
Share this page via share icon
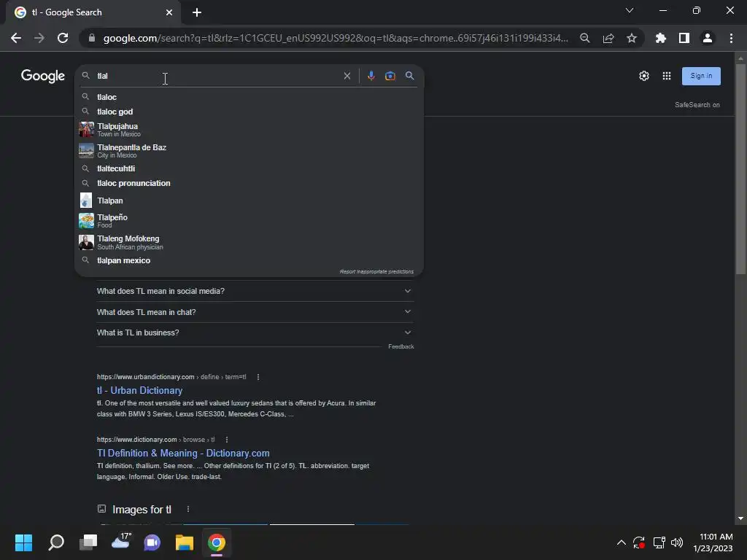[608, 38]
